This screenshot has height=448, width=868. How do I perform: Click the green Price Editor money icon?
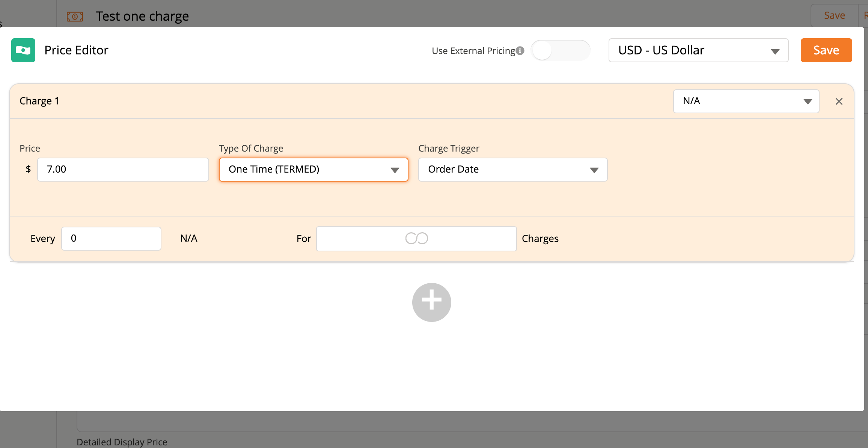coord(23,50)
